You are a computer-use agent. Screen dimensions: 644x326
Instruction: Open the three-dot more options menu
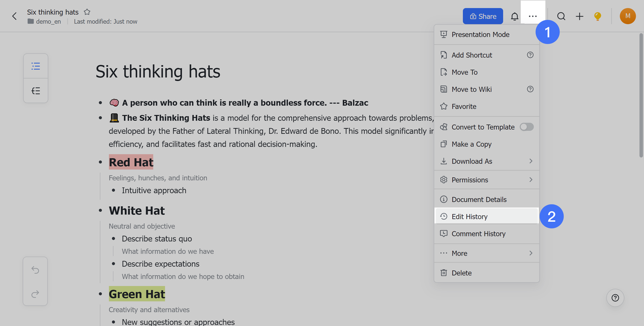tap(533, 17)
